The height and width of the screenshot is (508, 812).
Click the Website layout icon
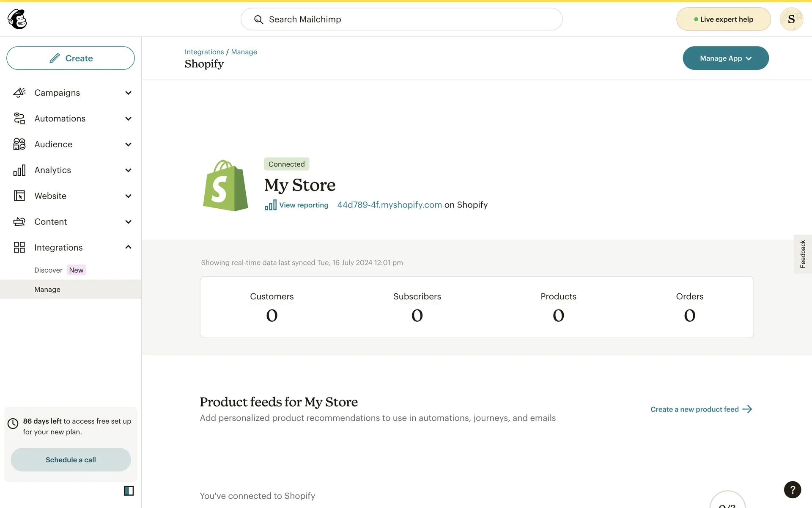point(19,196)
